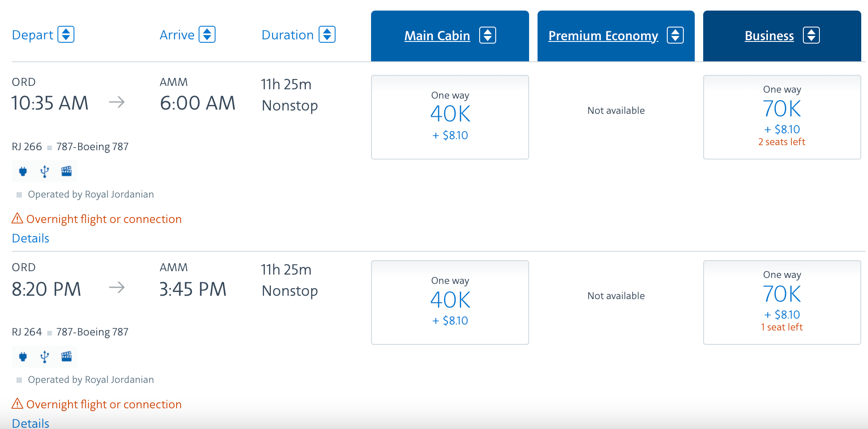Select the 70K Business fare with 2 seats left

click(x=782, y=117)
